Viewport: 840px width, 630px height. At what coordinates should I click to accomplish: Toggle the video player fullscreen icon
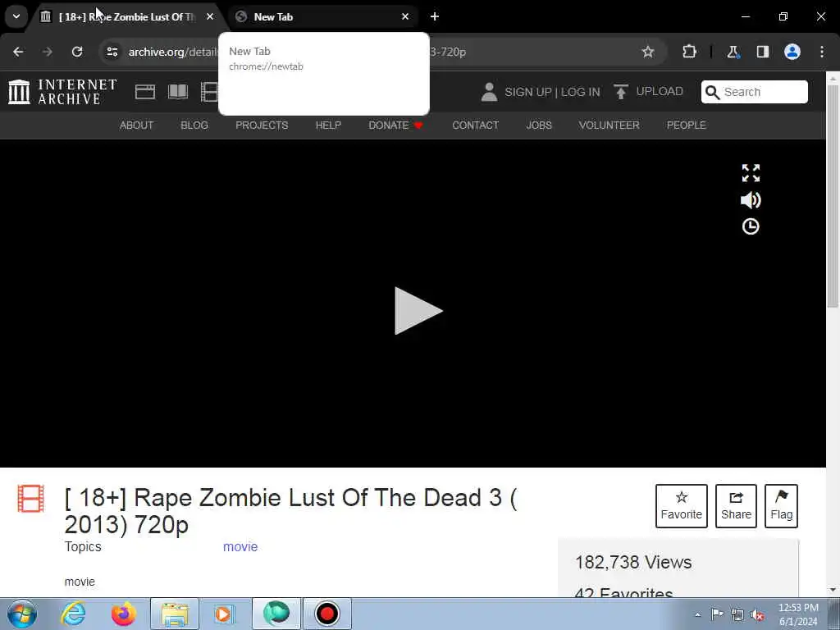(751, 173)
